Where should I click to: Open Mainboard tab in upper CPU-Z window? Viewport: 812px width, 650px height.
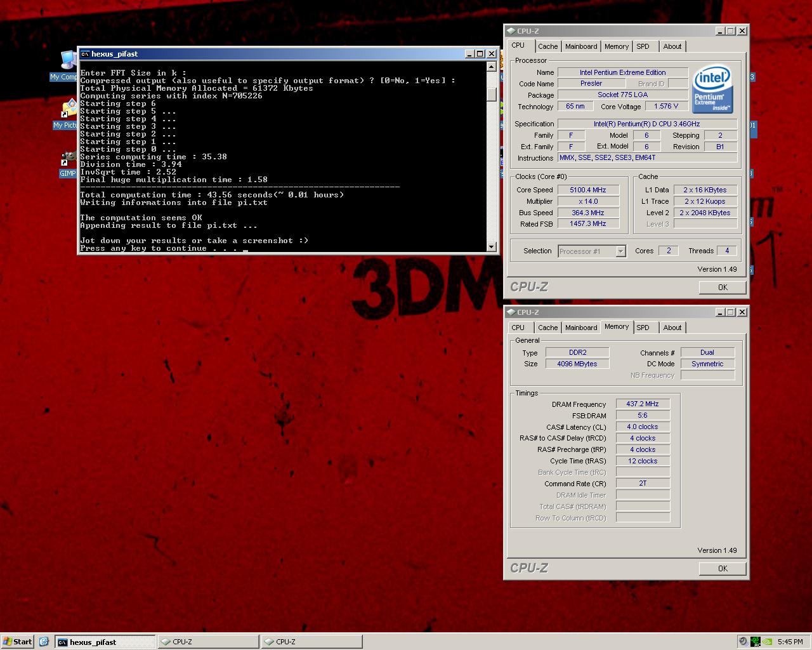581,46
